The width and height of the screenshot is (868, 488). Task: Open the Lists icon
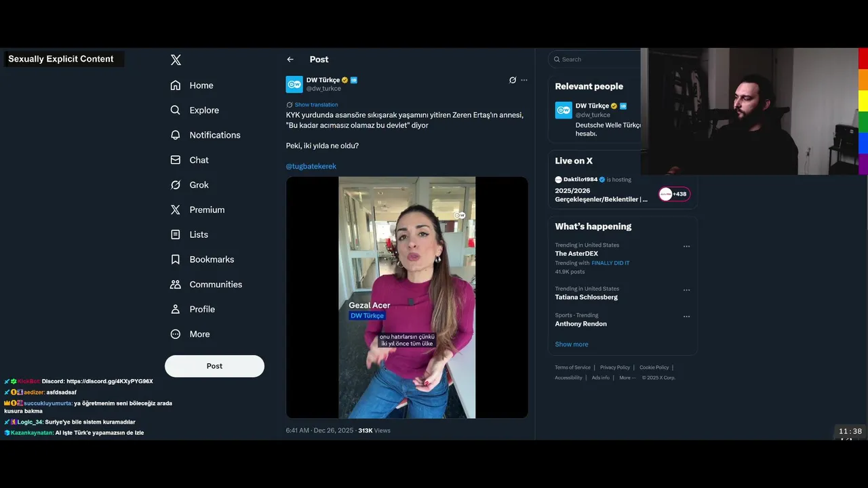pos(176,235)
